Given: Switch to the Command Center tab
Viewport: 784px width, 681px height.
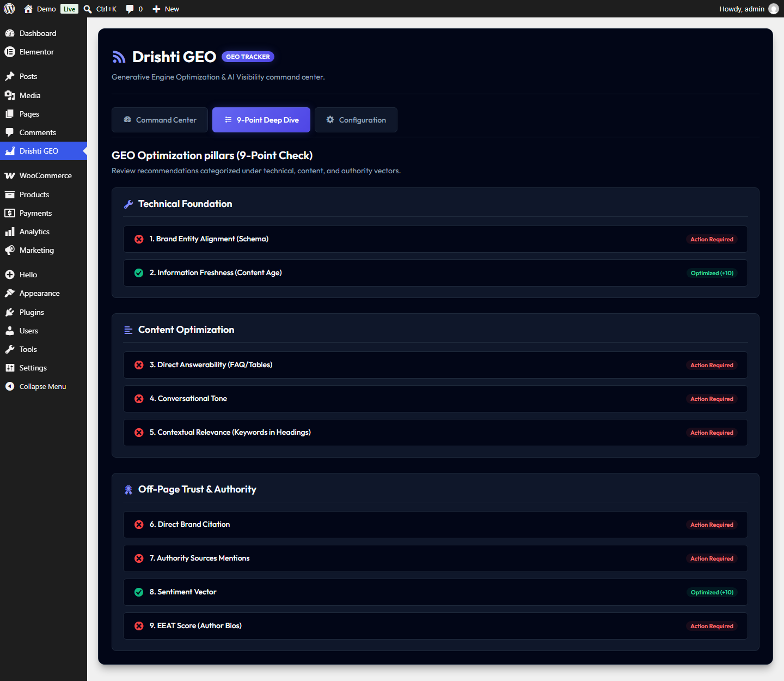Looking at the screenshot, I should point(160,120).
